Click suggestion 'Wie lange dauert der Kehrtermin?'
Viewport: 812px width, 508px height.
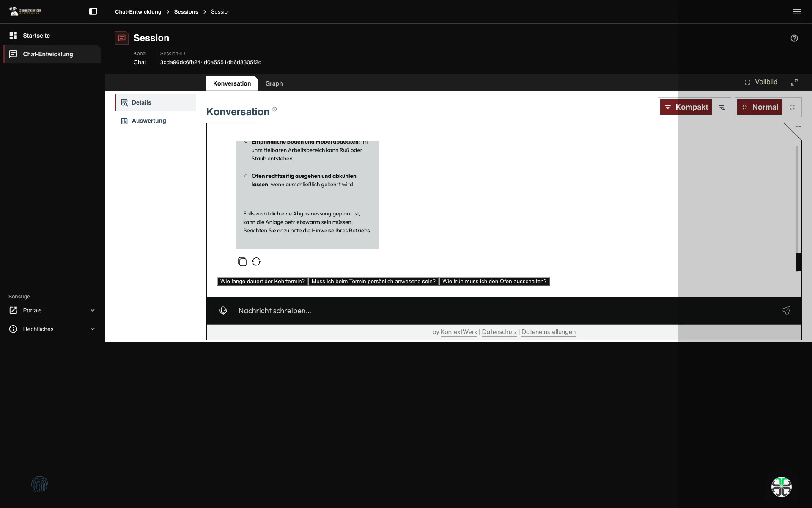pos(263,282)
